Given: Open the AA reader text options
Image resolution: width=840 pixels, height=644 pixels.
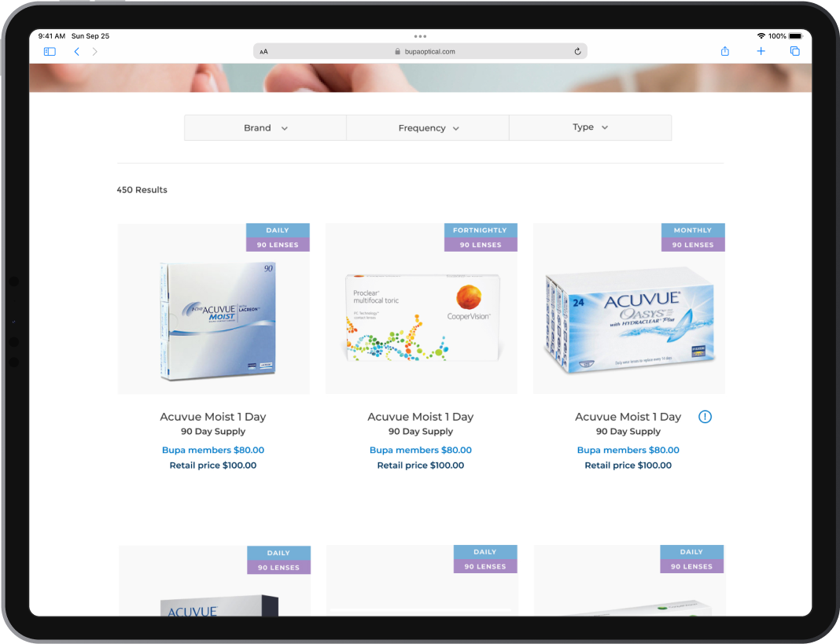Looking at the screenshot, I should 263,51.
